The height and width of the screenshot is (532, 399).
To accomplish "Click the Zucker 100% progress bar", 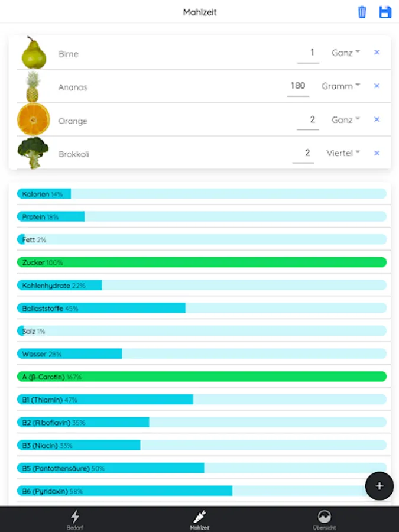I will (199, 262).
